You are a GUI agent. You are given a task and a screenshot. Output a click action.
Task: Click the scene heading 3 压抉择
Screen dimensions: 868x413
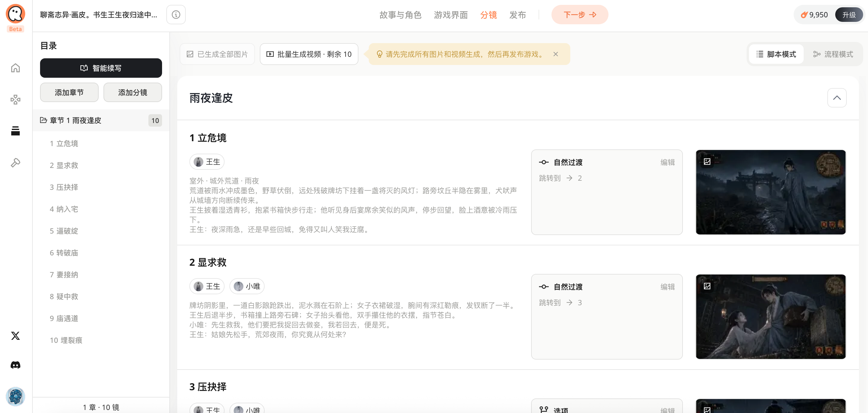(208, 387)
